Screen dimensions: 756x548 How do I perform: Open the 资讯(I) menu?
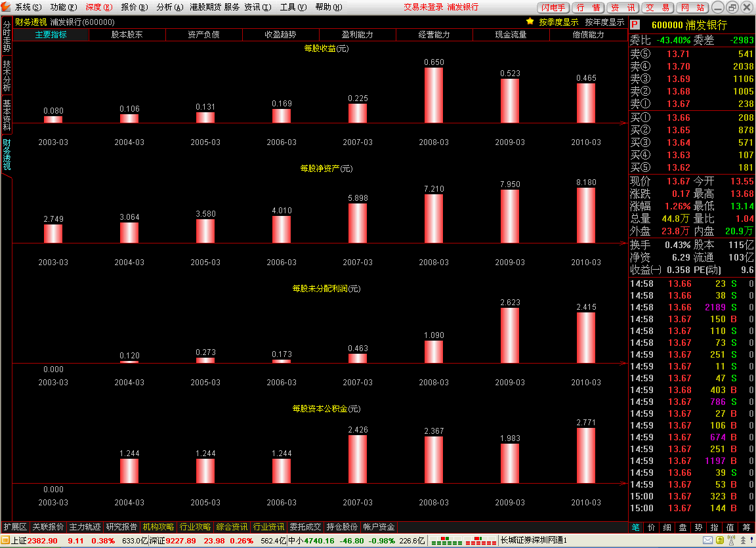tap(258, 7)
